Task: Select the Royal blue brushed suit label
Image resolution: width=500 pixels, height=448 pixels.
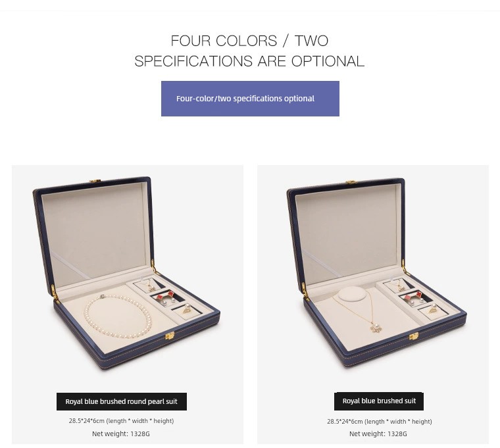Action: (379, 401)
